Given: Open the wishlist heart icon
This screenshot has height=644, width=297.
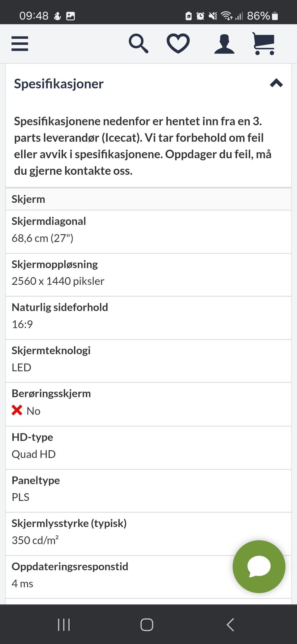Looking at the screenshot, I should [178, 44].
